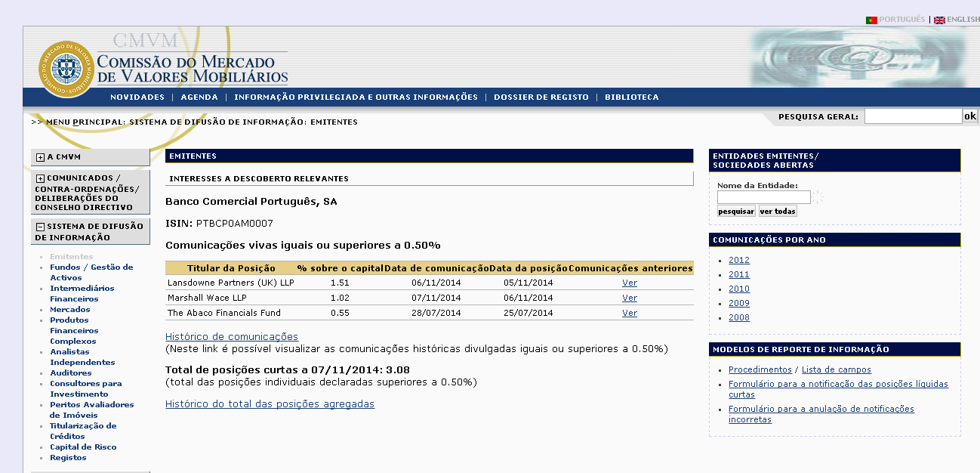
Task: Open the Procedimentos link
Action: click(x=760, y=369)
